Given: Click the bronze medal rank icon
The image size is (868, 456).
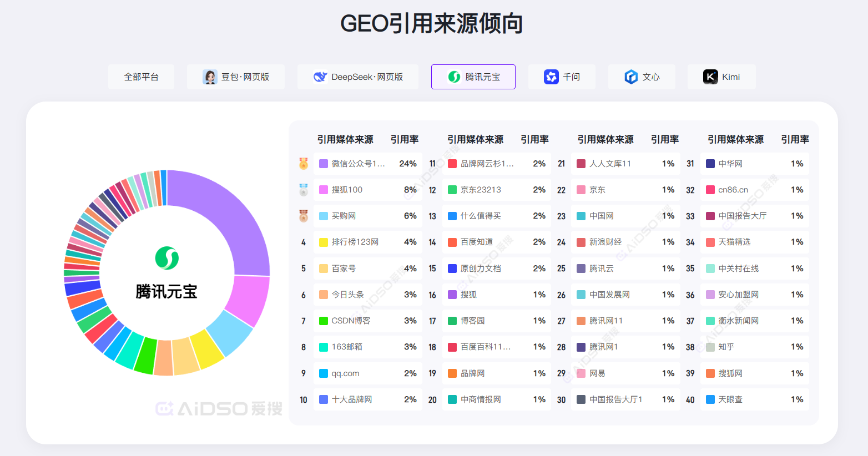Looking at the screenshot, I should pyautogui.click(x=304, y=216).
